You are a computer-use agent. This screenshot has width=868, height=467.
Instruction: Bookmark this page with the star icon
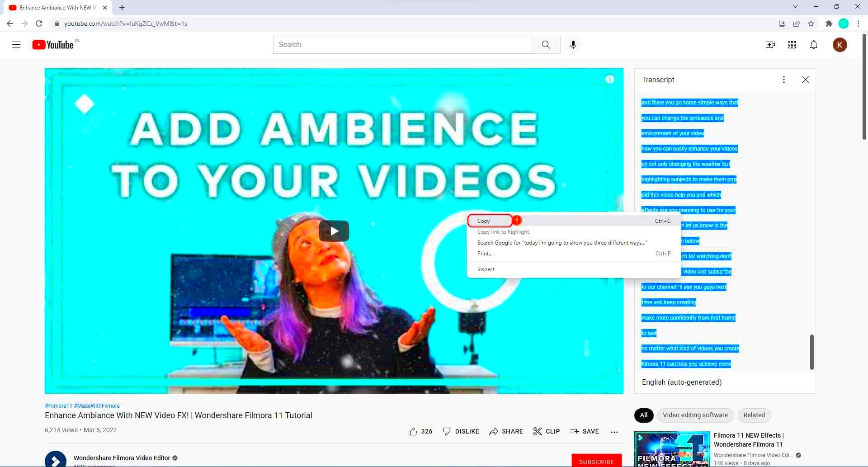[811, 24]
